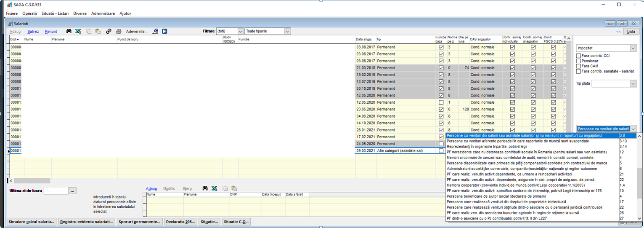
Task: Click the Salvez button
Action: pos(33,32)
